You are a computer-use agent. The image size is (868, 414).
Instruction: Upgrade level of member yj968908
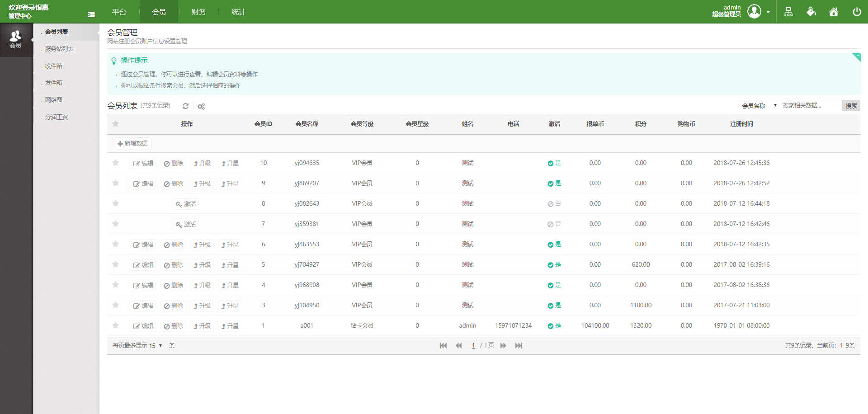(202, 285)
